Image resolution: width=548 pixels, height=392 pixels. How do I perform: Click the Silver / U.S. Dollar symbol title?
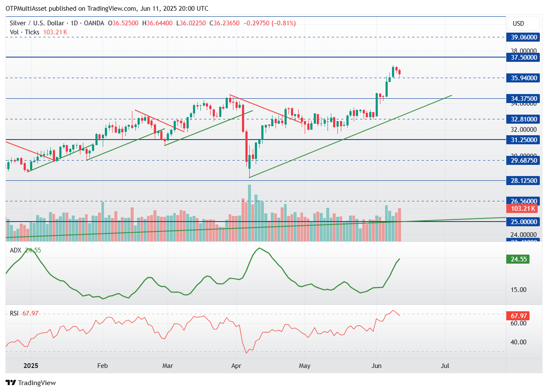[x=37, y=23]
